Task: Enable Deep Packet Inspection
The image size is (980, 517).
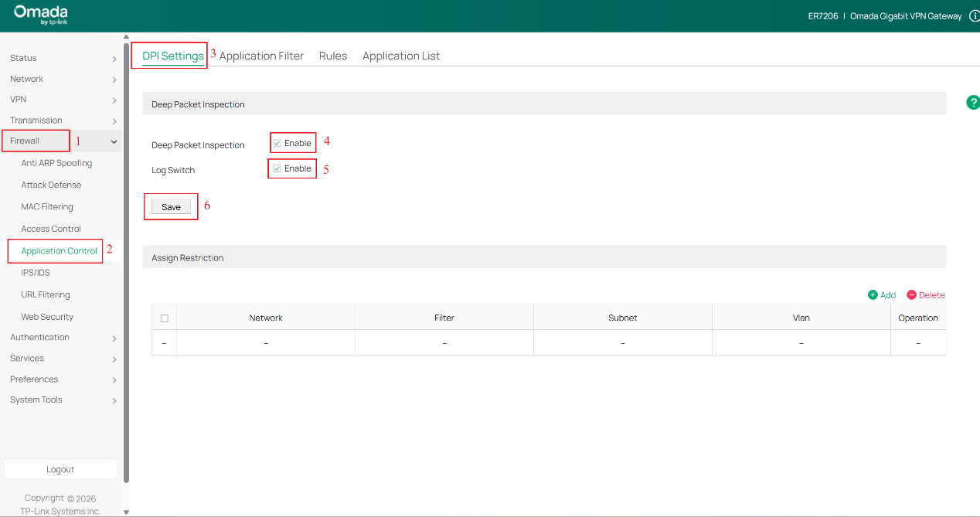Action: pyautogui.click(x=276, y=142)
